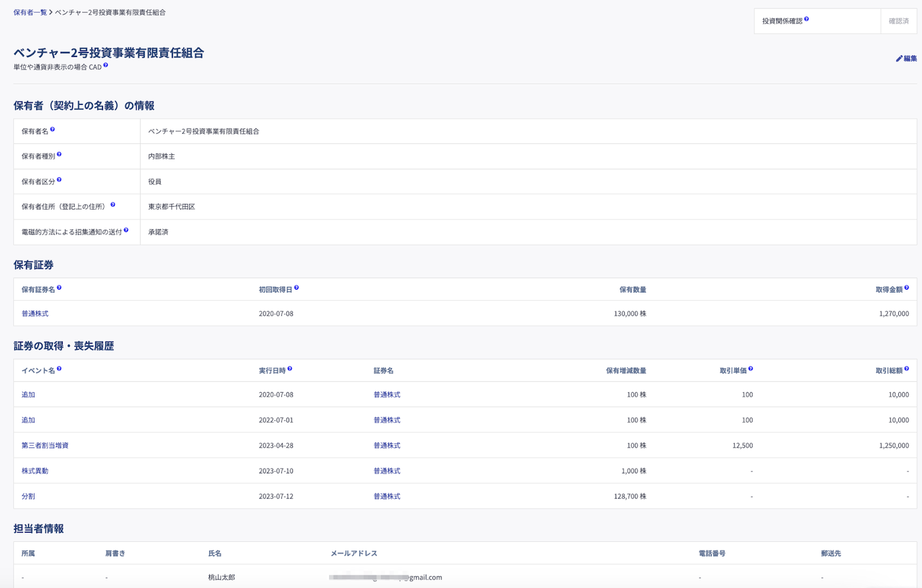Click help icon next to 保有者種別
The height and width of the screenshot is (588, 922).
[x=59, y=154]
